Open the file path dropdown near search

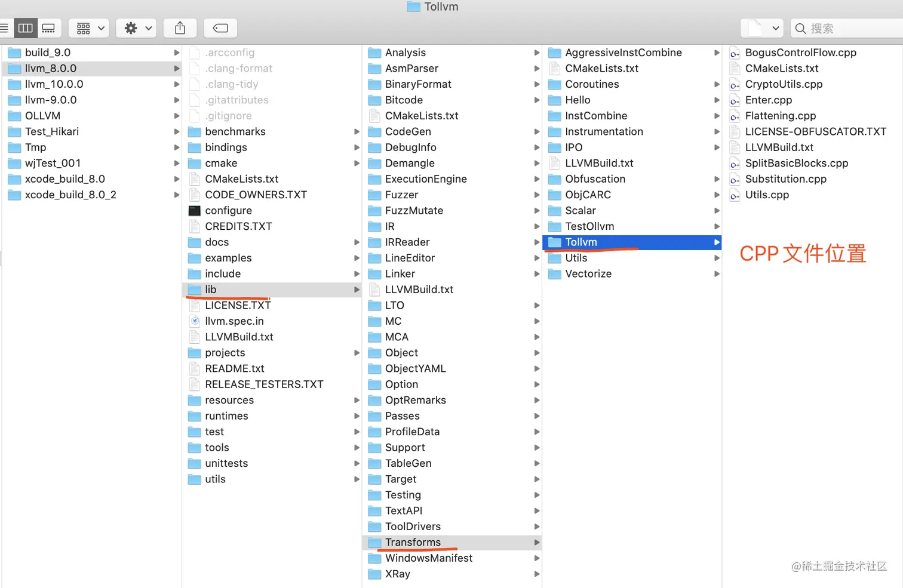[x=762, y=28]
